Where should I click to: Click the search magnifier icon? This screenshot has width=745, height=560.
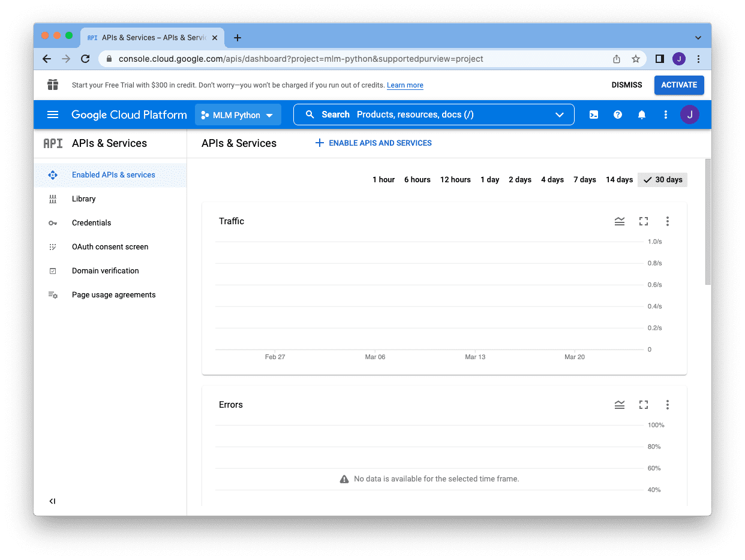pyautogui.click(x=310, y=115)
